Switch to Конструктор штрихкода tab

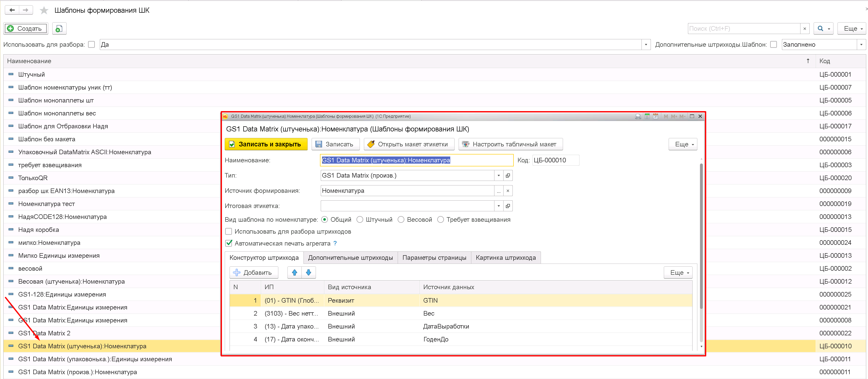[264, 258]
